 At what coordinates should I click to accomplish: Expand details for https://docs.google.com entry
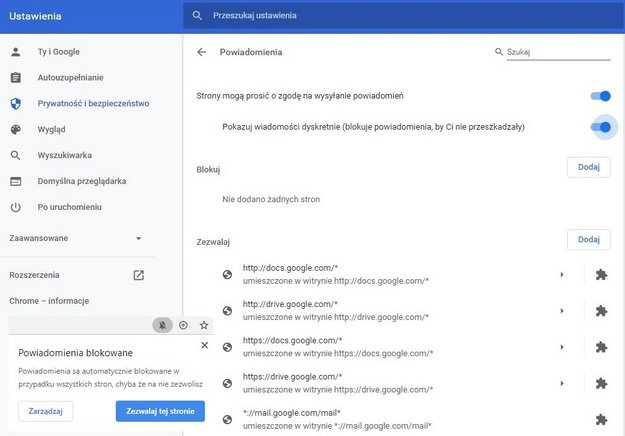[561, 346]
